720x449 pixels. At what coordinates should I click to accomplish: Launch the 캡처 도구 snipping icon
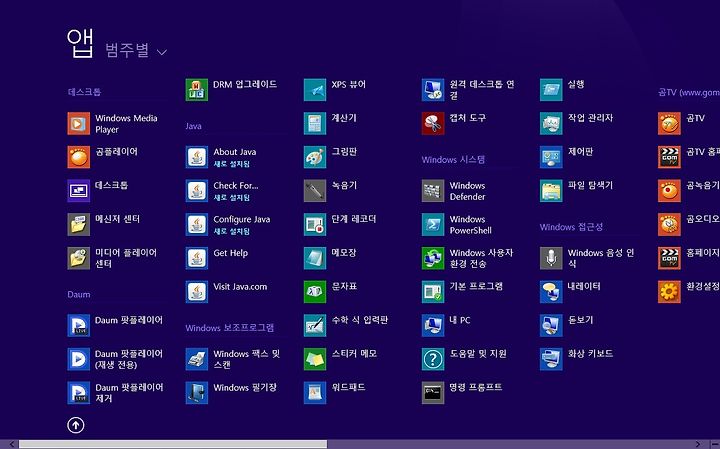[433, 123]
